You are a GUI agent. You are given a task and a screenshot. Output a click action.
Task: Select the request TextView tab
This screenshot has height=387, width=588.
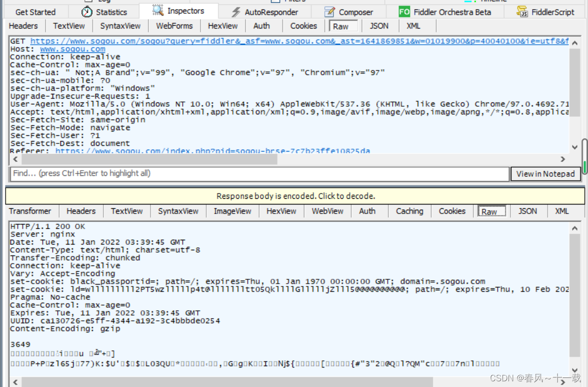(69, 26)
